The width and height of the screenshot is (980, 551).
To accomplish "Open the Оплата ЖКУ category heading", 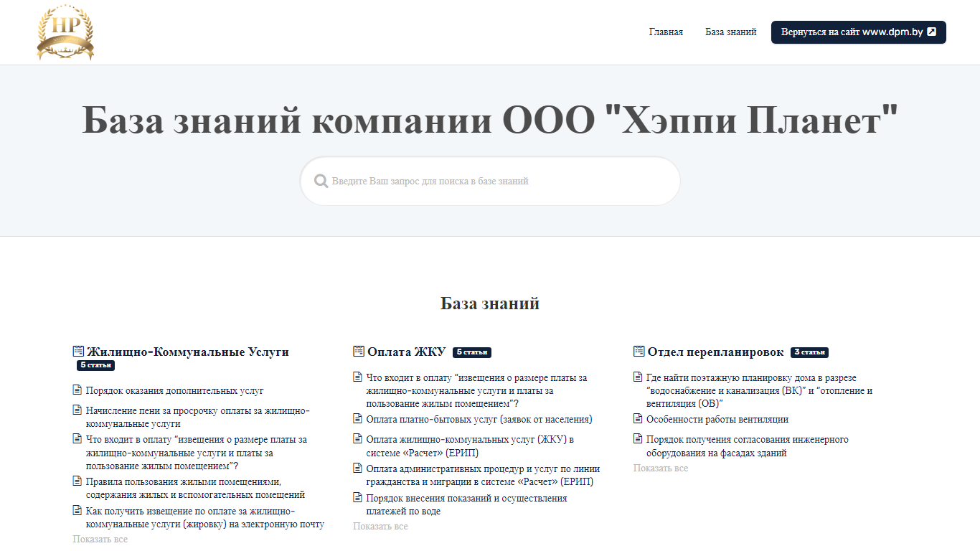I will [407, 352].
